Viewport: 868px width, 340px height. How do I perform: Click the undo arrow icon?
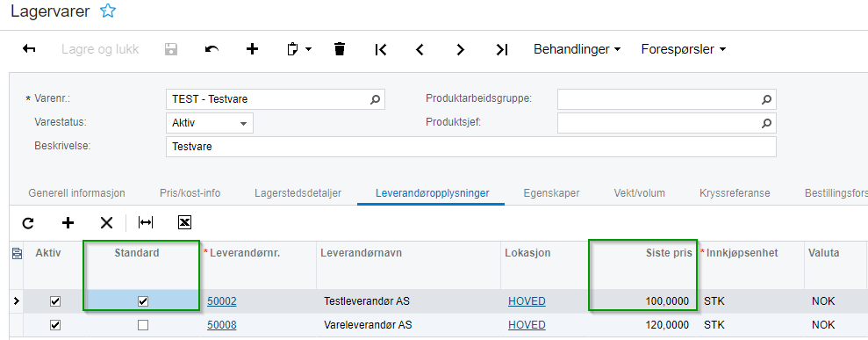[x=212, y=49]
